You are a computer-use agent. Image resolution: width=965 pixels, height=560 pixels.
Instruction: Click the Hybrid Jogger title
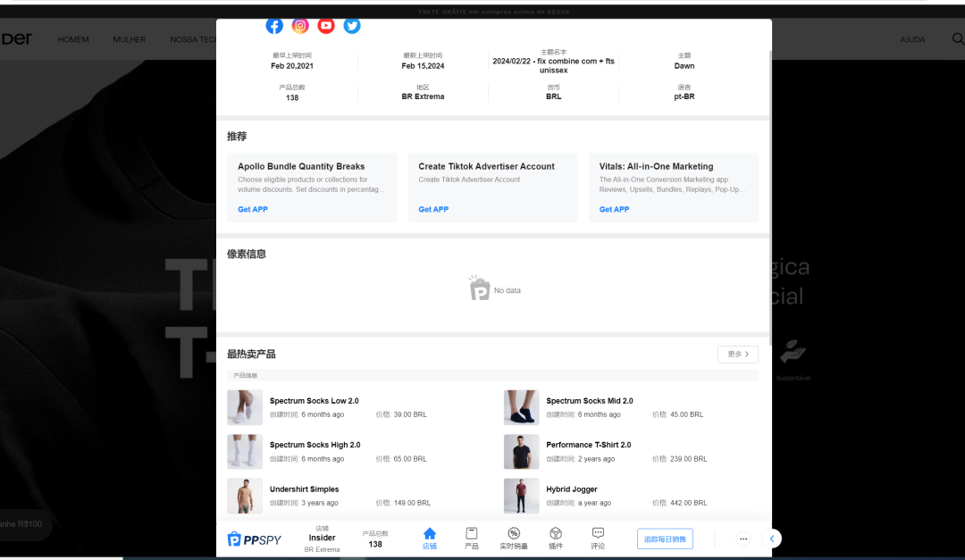tap(572, 489)
